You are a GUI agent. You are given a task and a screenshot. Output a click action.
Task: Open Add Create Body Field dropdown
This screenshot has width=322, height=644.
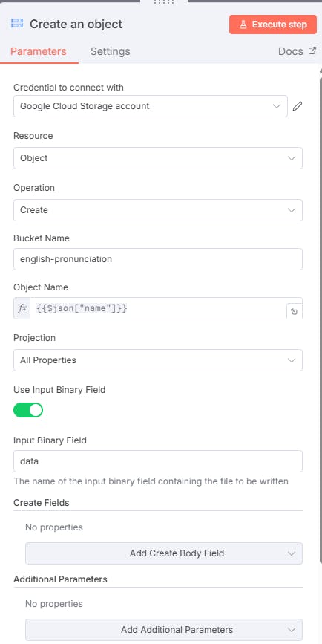coord(164,553)
